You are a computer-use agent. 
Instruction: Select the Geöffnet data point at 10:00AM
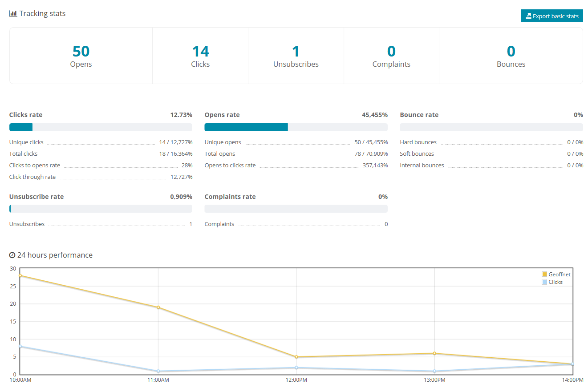pyautogui.click(x=20, y=275)
